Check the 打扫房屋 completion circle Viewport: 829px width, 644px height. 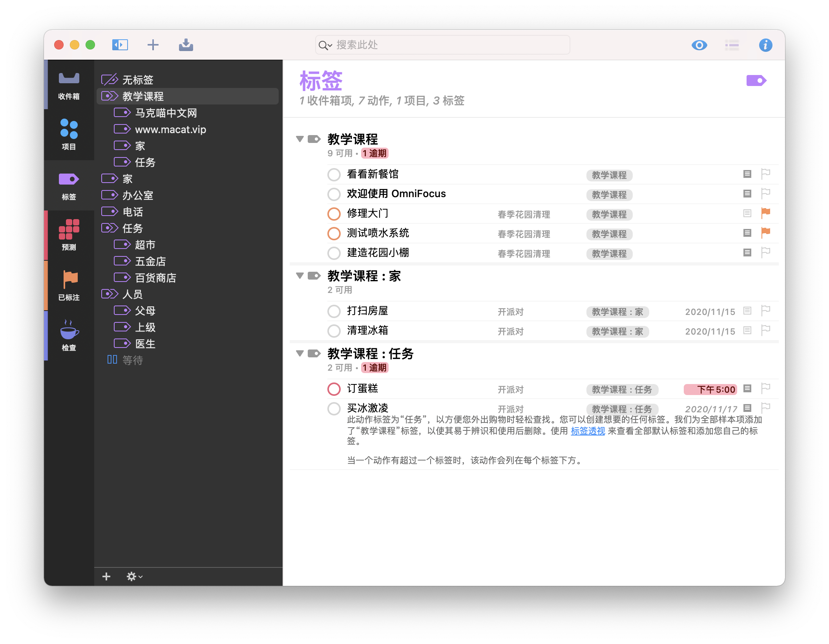click(x=334, y=311)
